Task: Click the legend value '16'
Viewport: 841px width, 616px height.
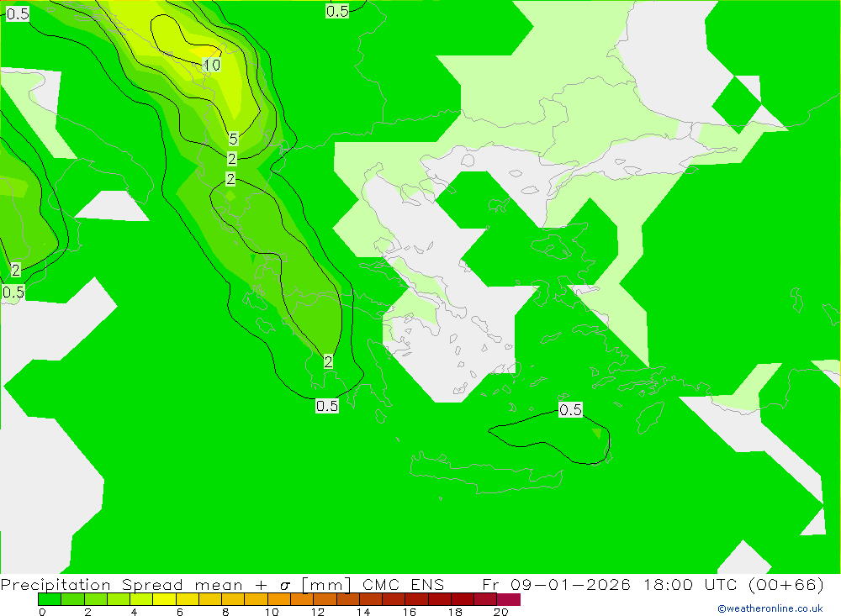Action: click(x=410, y=612)
